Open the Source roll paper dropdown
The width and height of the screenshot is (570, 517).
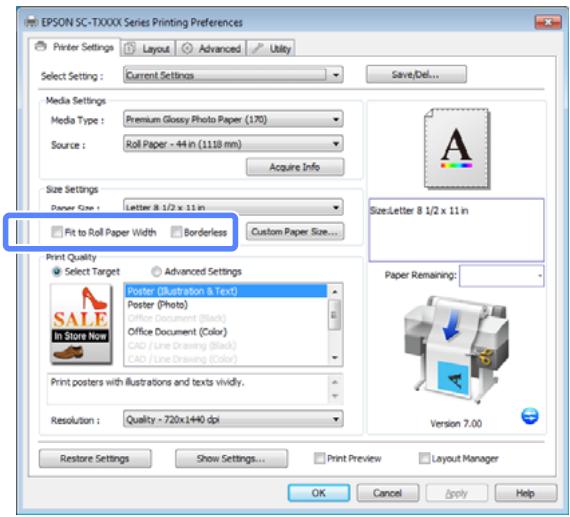tap(233, 144)
